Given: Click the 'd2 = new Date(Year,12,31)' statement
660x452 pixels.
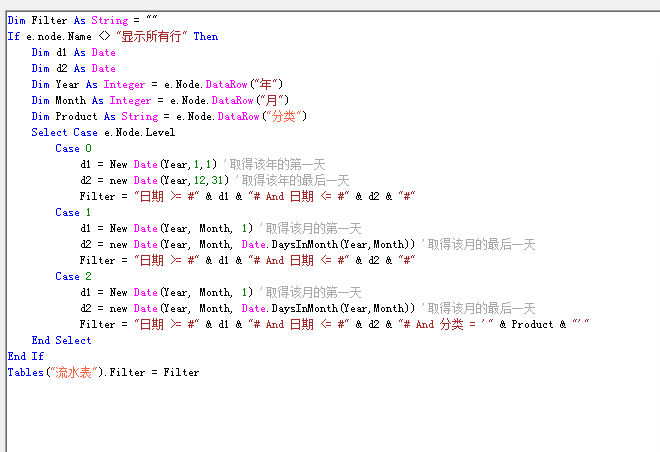Looking at the screenshot, I should click(154, 180).
